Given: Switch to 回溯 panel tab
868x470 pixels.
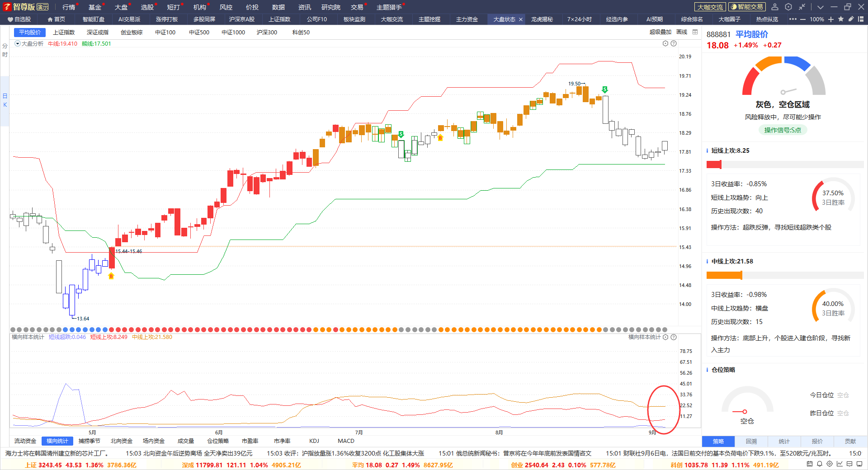Looking at the screenshot, I should click(751, 442).
